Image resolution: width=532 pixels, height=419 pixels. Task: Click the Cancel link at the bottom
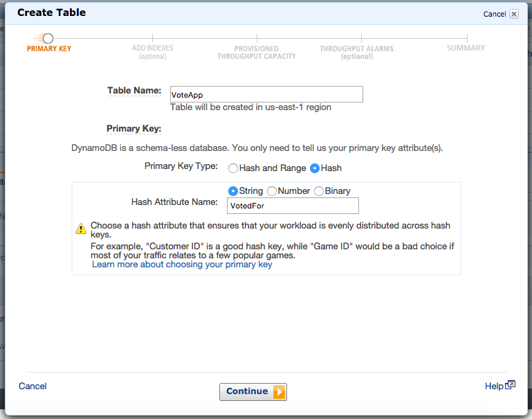pos(33,386)
